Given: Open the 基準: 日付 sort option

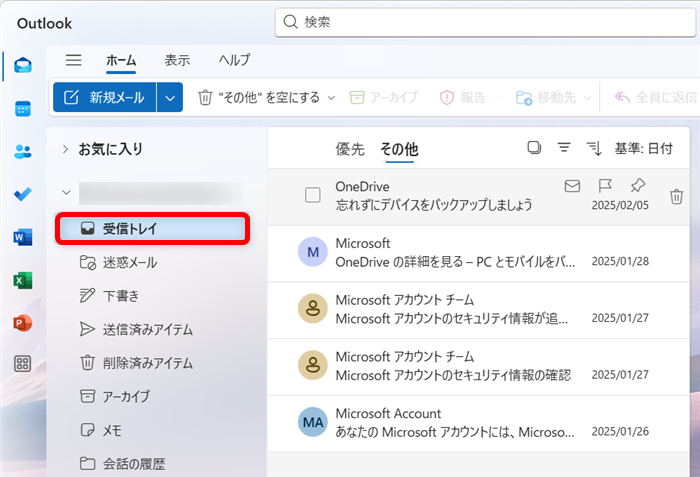Looking at the screenshot, I should coord(644,148).
